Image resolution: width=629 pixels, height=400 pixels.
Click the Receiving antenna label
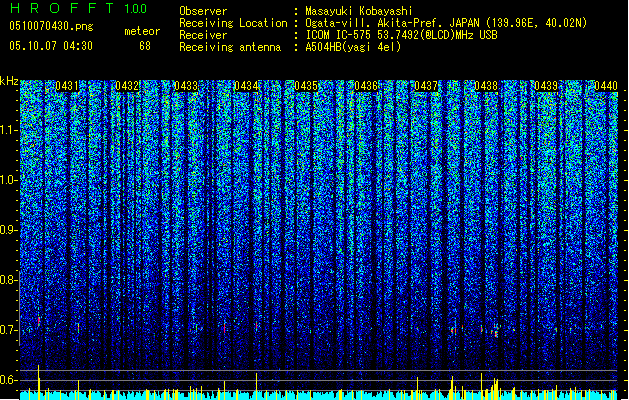coord(230,47)
